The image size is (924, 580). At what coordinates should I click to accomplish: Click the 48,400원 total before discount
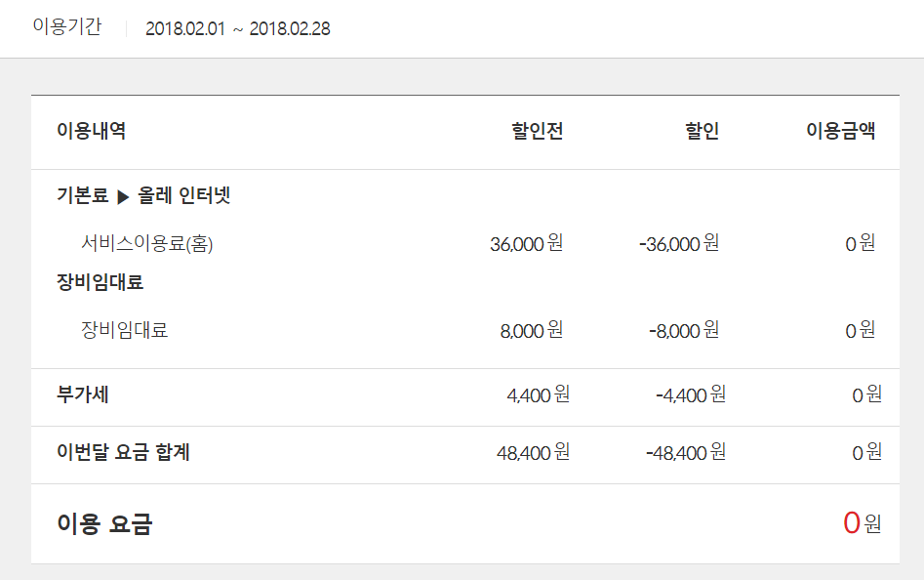pyautogui.click(x=533, y=452)
